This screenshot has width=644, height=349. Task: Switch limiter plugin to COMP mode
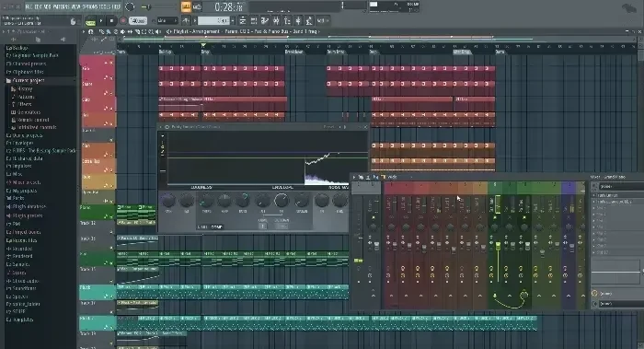point(216,227)
